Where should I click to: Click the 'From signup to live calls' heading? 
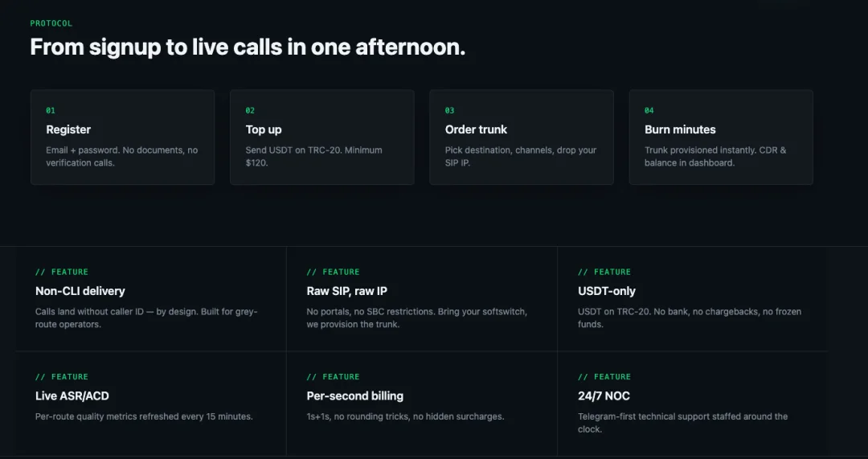click(x=248, y=47)
